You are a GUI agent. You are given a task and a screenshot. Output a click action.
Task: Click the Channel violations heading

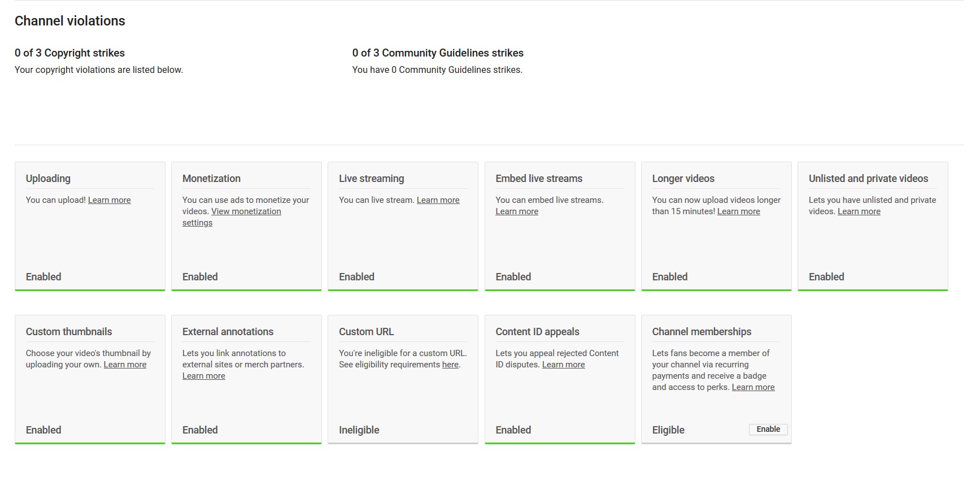pos(70,21)
